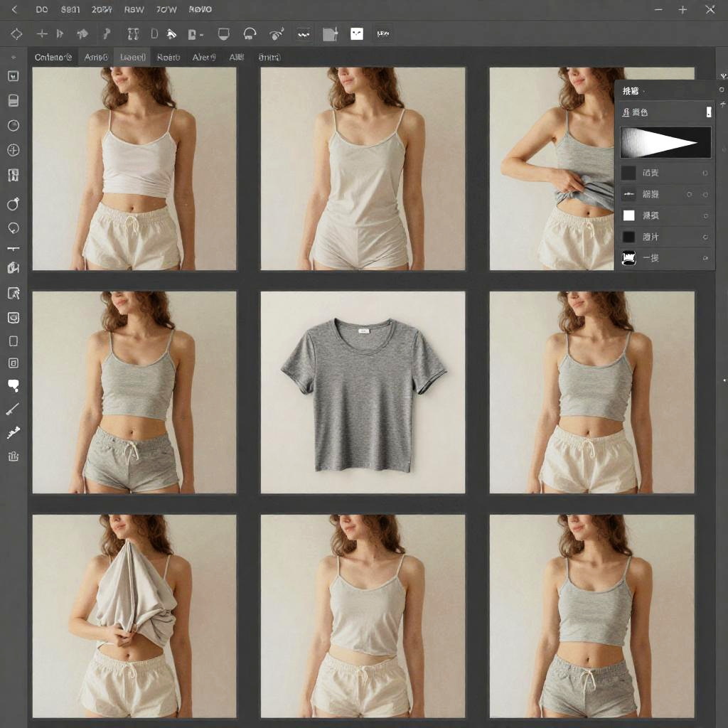Image resolution: width=728 pixels, height=728 pixels.
Task: Click the diagonal line brush tool in sidebar
Action: [x=13, y=409]
